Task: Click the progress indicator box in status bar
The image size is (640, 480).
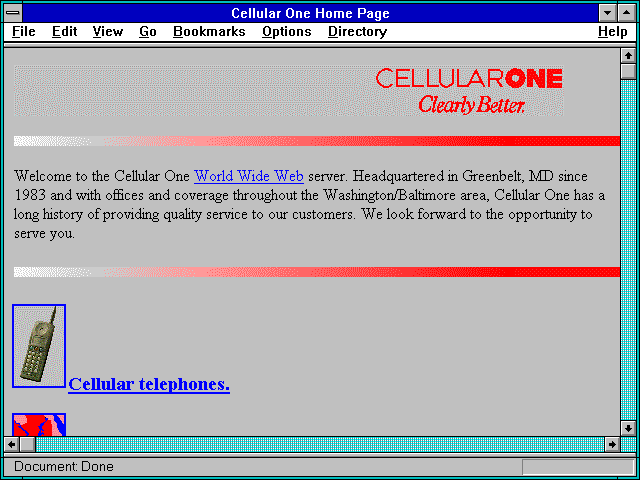Action: 578,467
